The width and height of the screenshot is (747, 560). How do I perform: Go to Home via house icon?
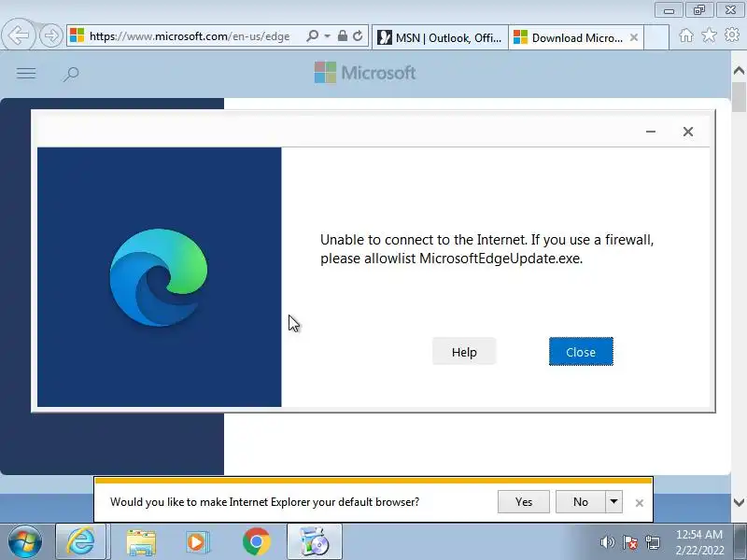[x=686, y=35]
